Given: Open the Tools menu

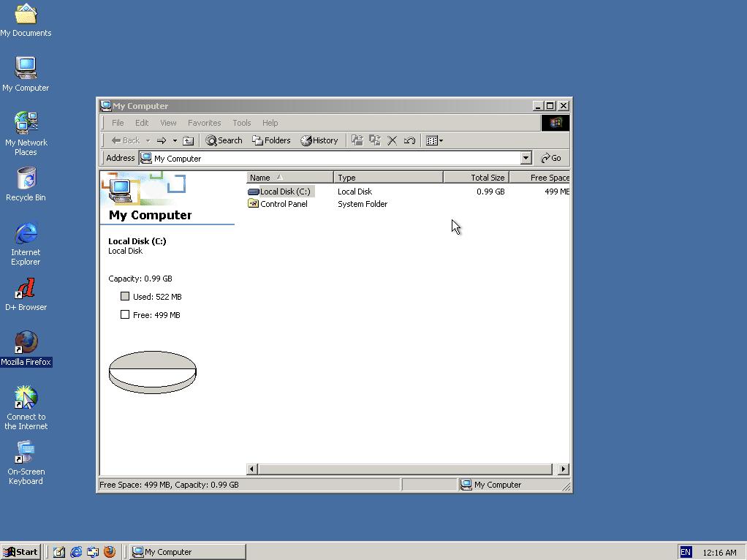Looking at the screenshot, I should (241, 123).
